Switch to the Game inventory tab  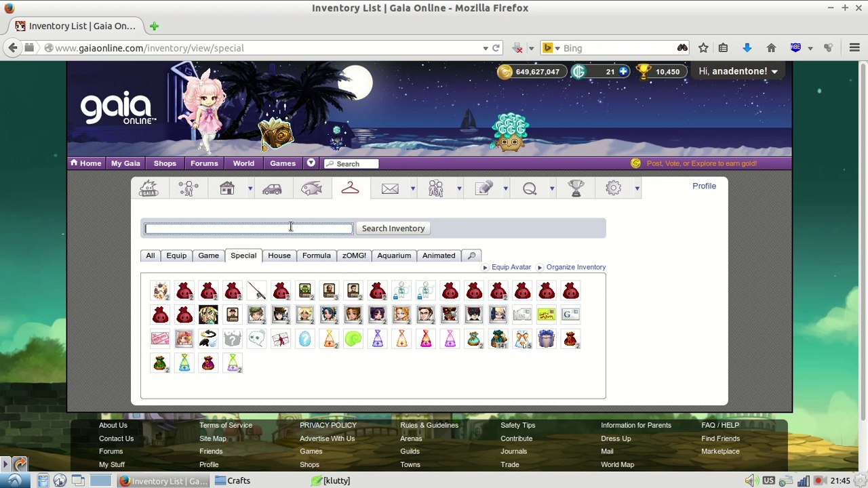[208, 256]
